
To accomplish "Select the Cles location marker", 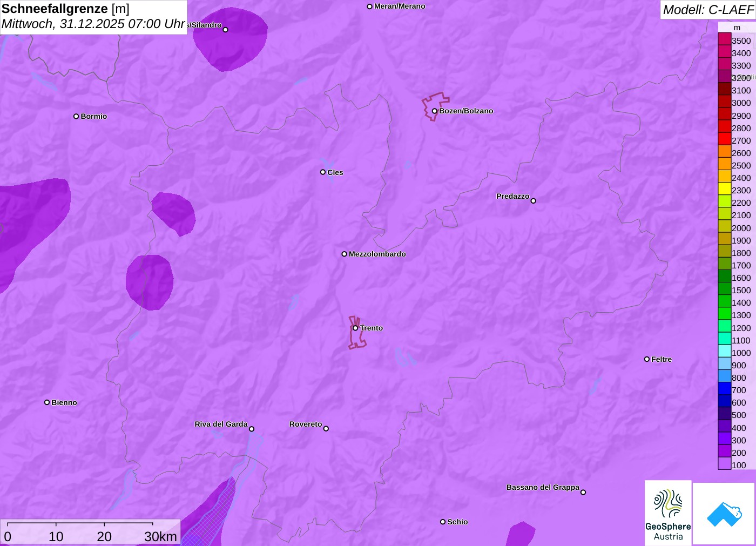I will [323, 172].
